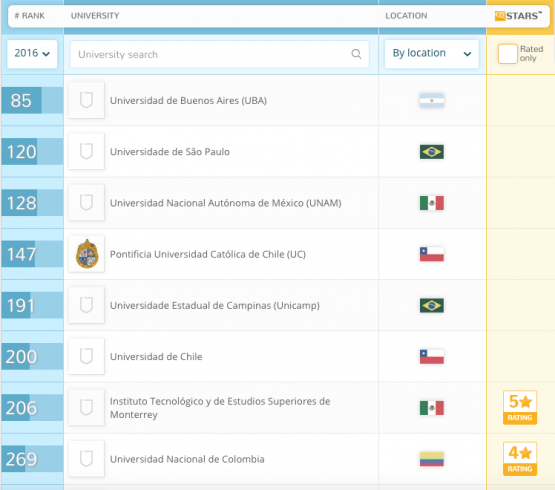This screenshot has width=555, height=490.
Task: Click rank number 128
Action: tap(21, 203)
